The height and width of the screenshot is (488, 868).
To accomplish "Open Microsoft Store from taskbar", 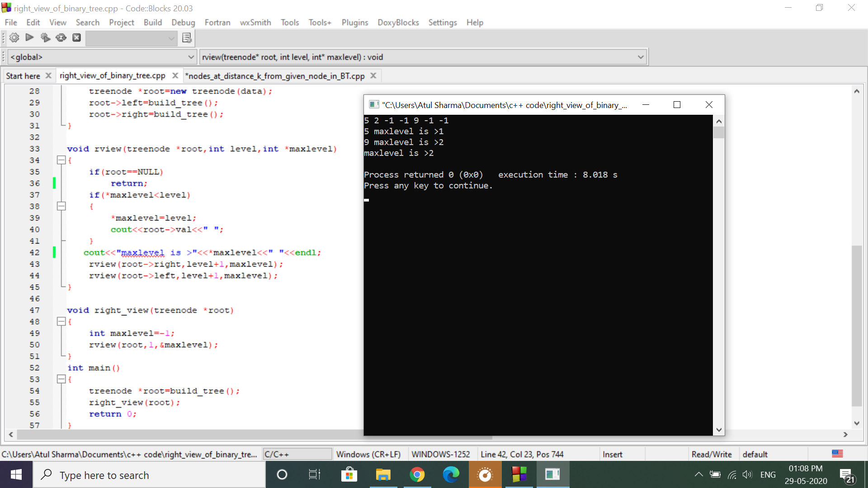I will click(349, 474).
